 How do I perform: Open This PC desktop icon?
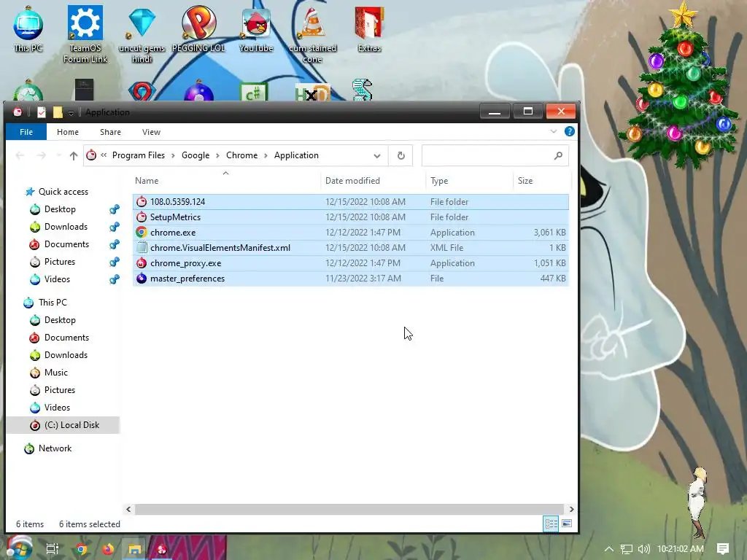point(28,29)
